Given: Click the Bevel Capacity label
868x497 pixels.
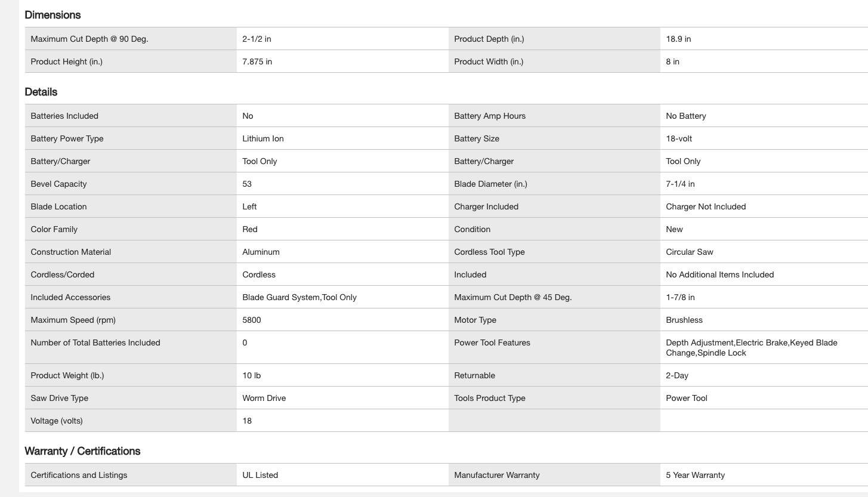Looking at the screenshot, I should coord(58,184).
